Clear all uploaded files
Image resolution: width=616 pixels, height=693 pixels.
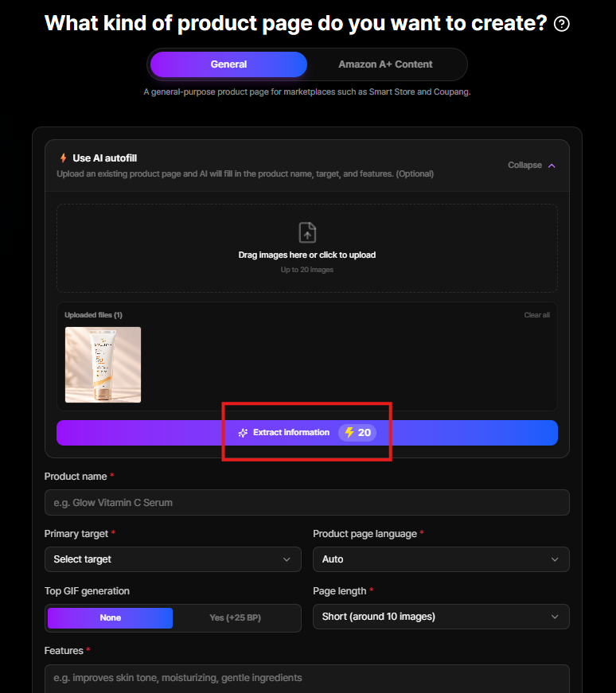point(537,315)
